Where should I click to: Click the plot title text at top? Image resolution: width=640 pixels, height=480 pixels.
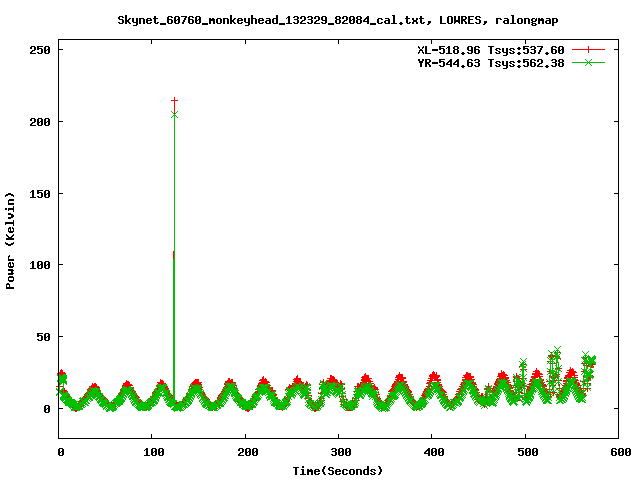338,20
